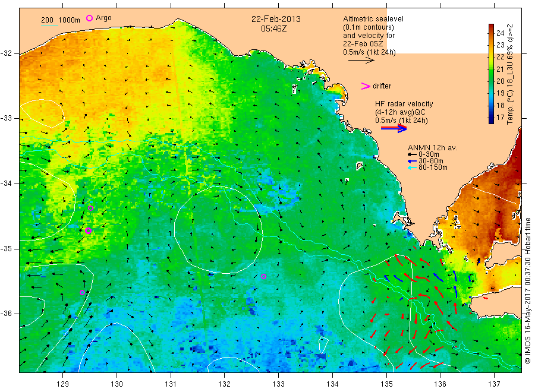The image size is (535, 392).
Task: Click the green band of the colorbar near 21
Action: click(492, 69)
